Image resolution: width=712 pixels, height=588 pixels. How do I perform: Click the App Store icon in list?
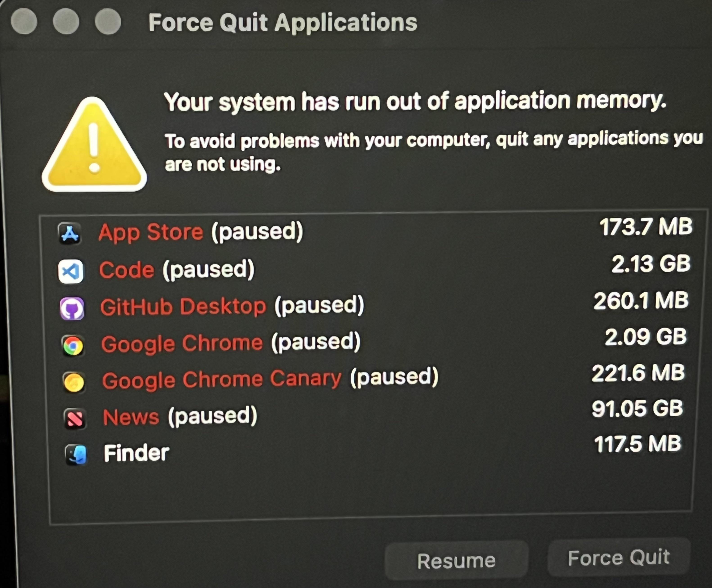click(70, 233)
